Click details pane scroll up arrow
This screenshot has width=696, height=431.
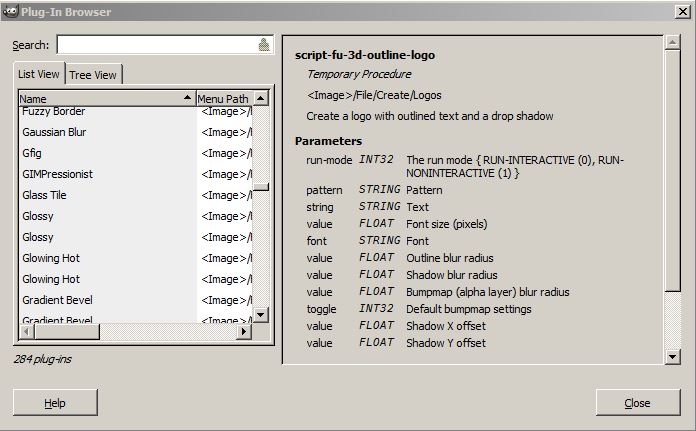point(673,42)
